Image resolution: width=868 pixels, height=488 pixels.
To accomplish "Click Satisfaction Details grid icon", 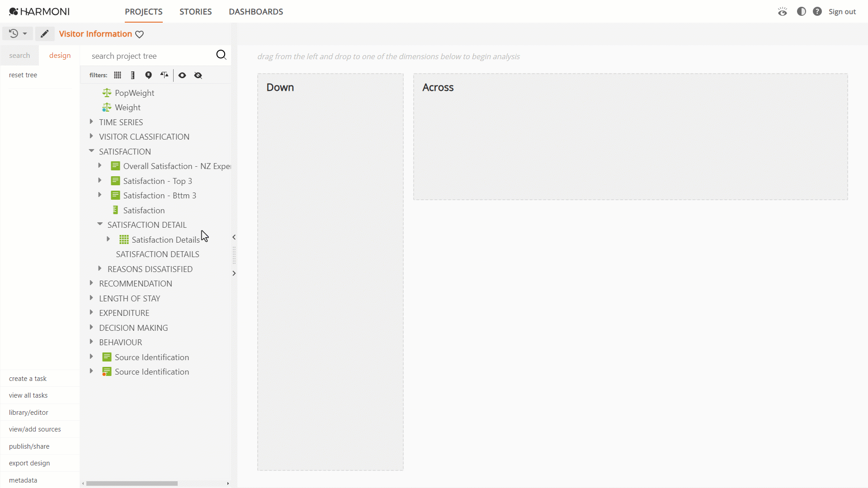I will click(x=124, y=239).
